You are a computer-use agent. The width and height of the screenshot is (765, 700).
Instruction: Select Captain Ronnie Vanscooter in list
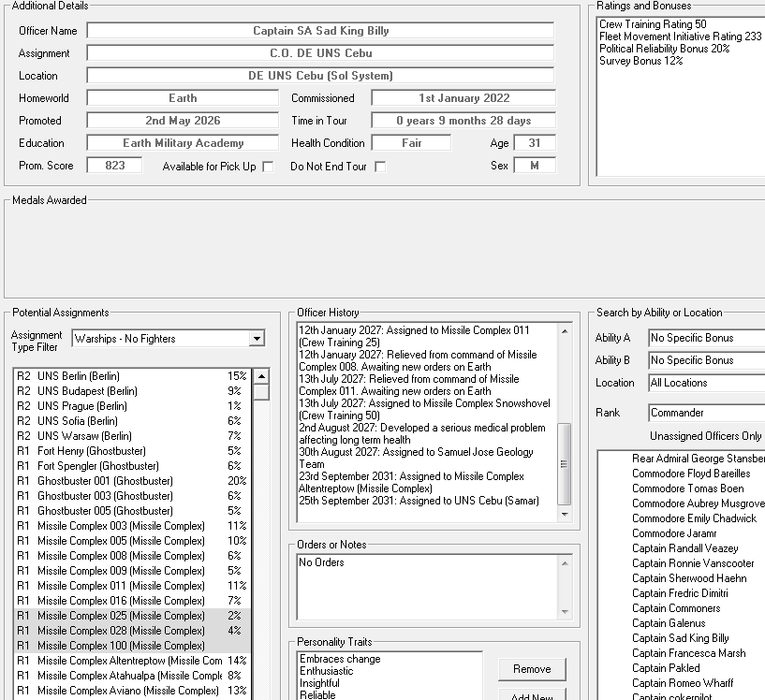(693, 563)
